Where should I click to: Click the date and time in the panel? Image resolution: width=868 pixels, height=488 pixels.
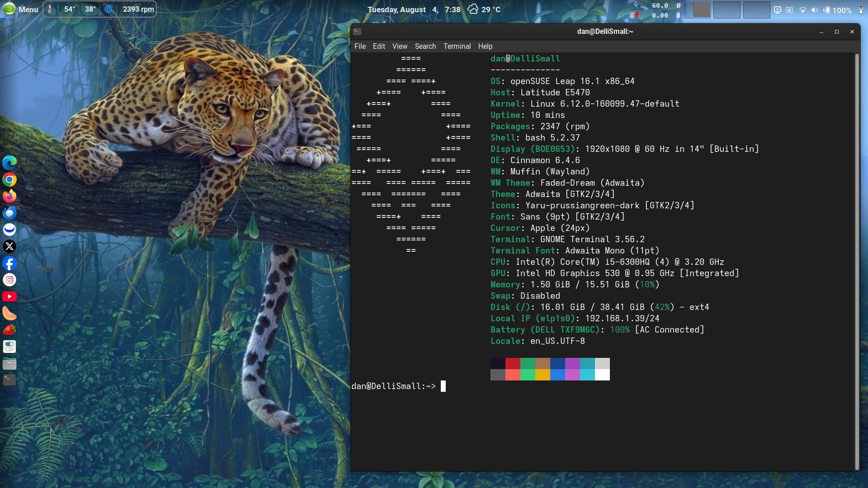pos(414,9)
